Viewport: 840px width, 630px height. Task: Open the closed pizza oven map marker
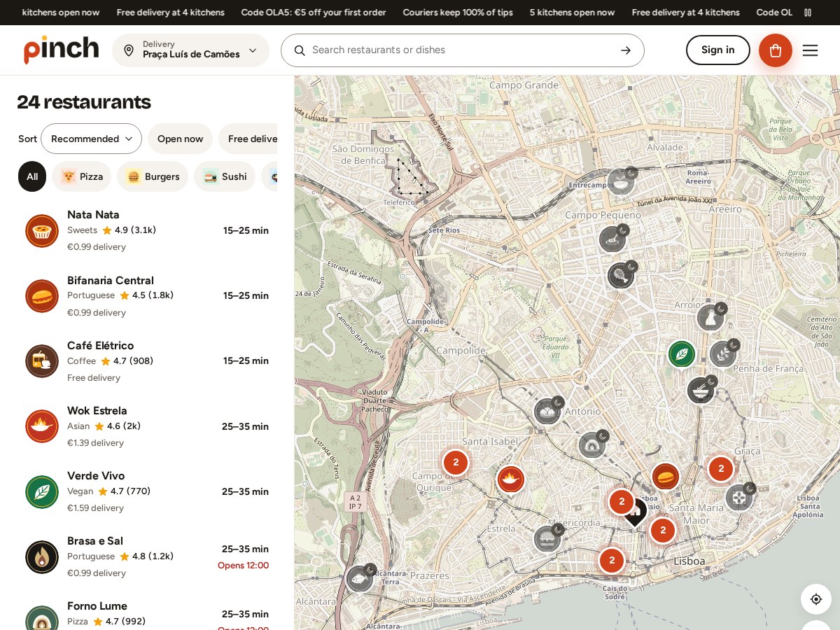tap(592, 444)
